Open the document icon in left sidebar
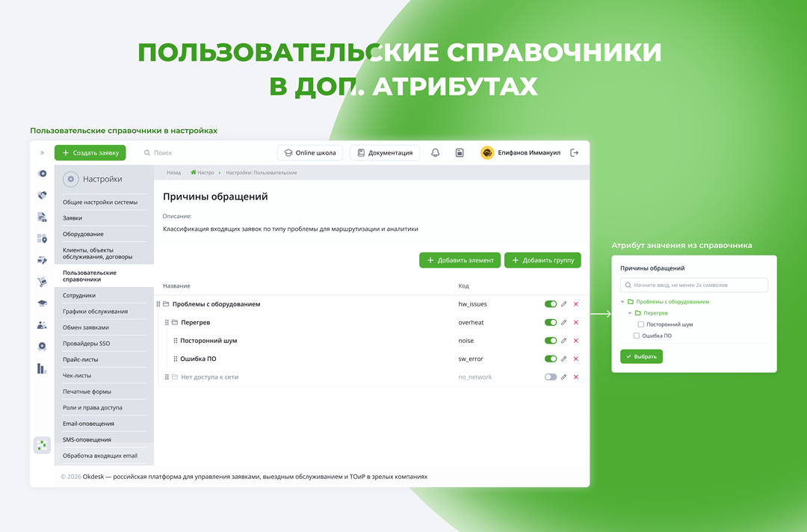This screenshot has width=807, height=532. pos(42,217)
